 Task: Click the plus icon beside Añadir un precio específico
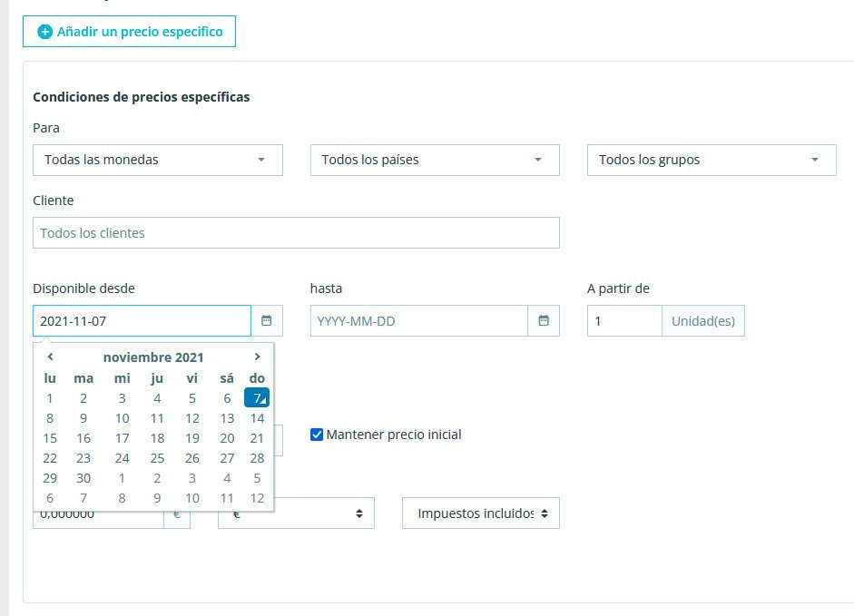point(45,32)
